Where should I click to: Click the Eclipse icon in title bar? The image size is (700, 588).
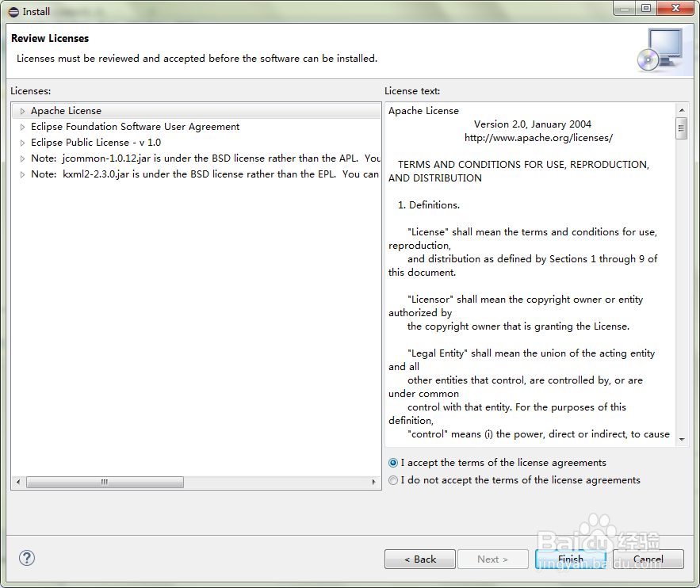pyautogui.click(x=13, y=12)
